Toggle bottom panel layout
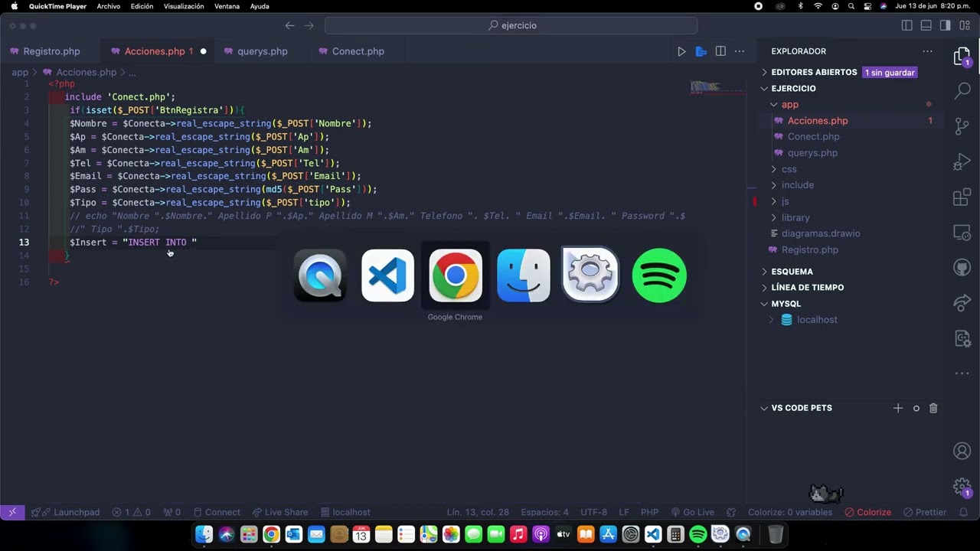 coord(926,25)
